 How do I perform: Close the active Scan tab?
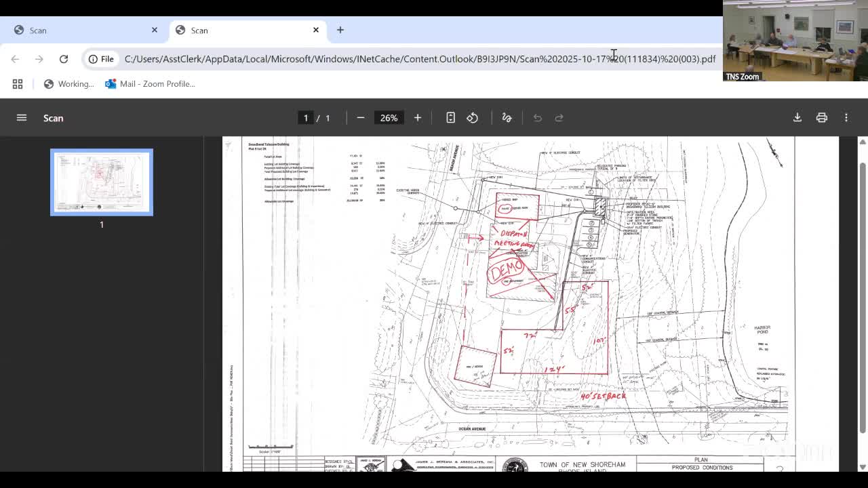pyautogui.click(x=316, y=30)
